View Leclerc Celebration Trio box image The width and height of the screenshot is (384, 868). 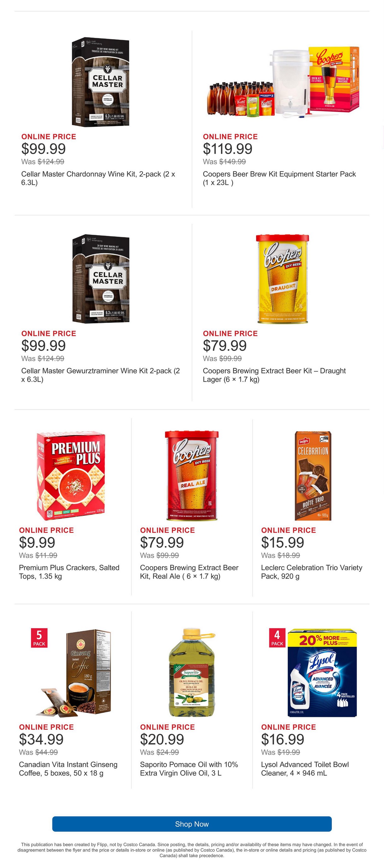[x=313, y=475]
